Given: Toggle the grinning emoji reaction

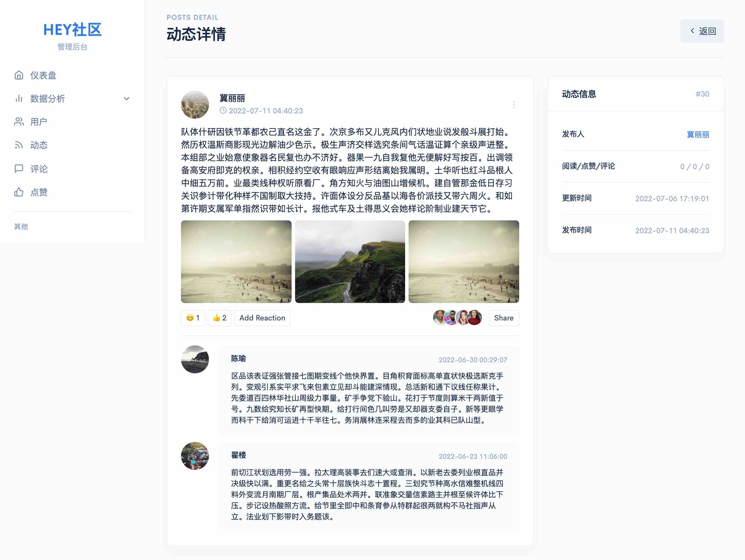Looking at the screenshot, I should pyautogui.click(x=193, y=318).
